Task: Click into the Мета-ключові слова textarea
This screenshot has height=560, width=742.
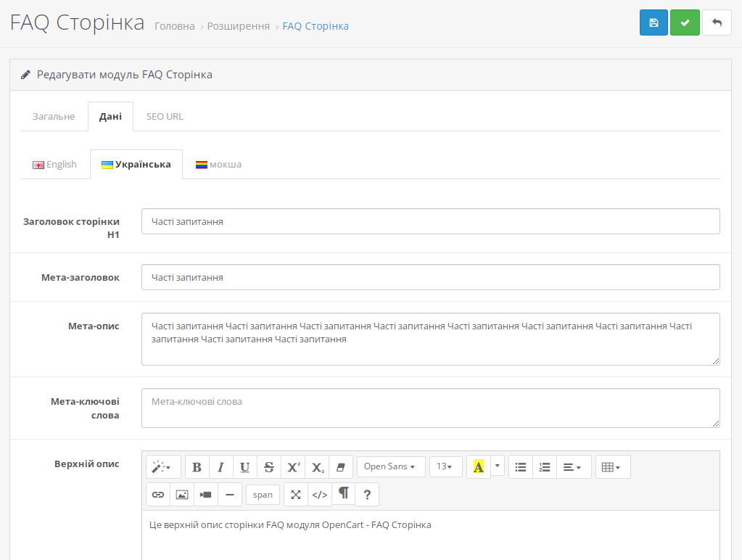Action: (431, 408)
